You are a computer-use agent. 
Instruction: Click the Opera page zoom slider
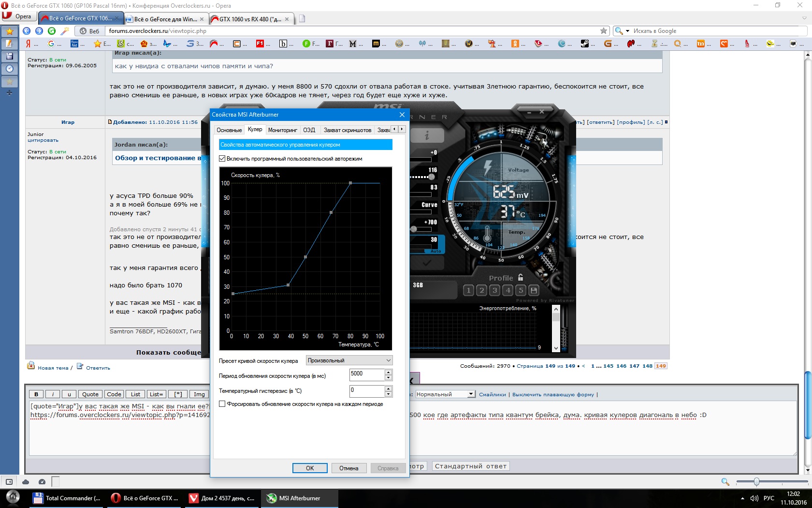point(756,481)
